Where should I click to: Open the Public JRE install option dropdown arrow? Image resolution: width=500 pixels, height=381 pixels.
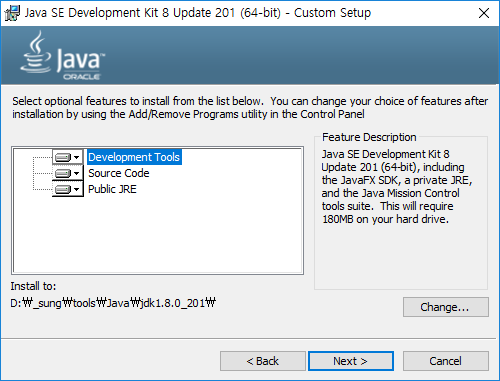pos(77,189)
